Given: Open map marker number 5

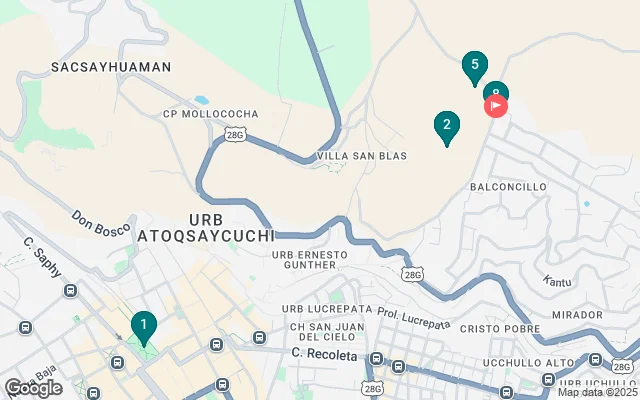Looking at the screenshot, I should click(475, 69).
